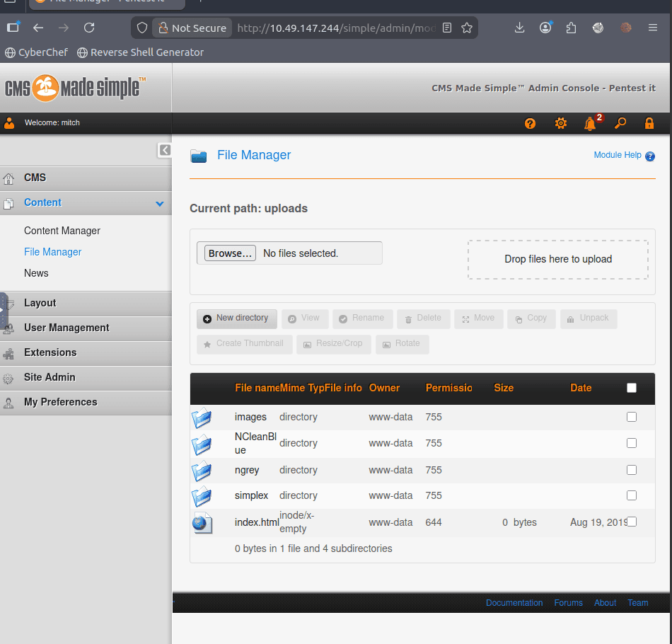Open the images folder icon
Image resolution: width=672 pixels, height=644 pixels.
(202, 418)
